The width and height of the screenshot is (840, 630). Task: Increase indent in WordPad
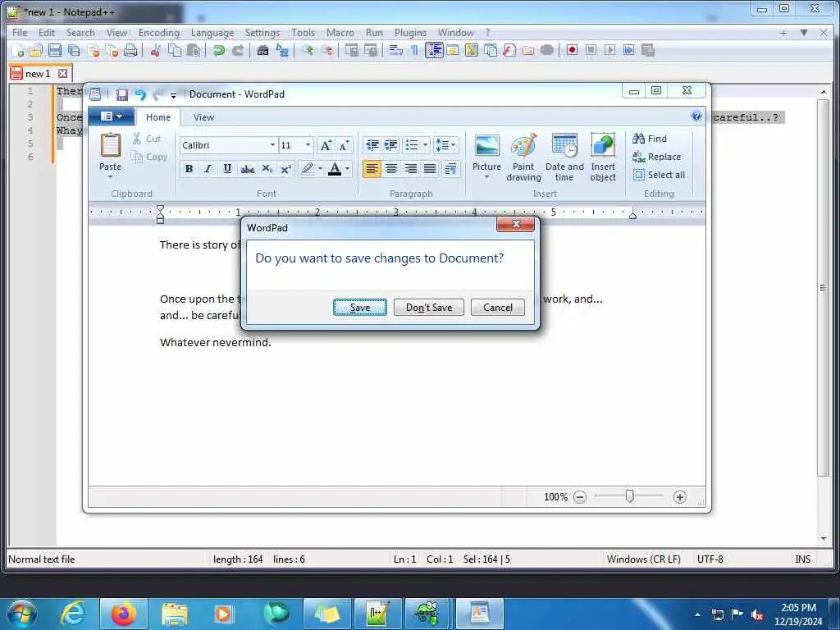click(x=391, y=145)
